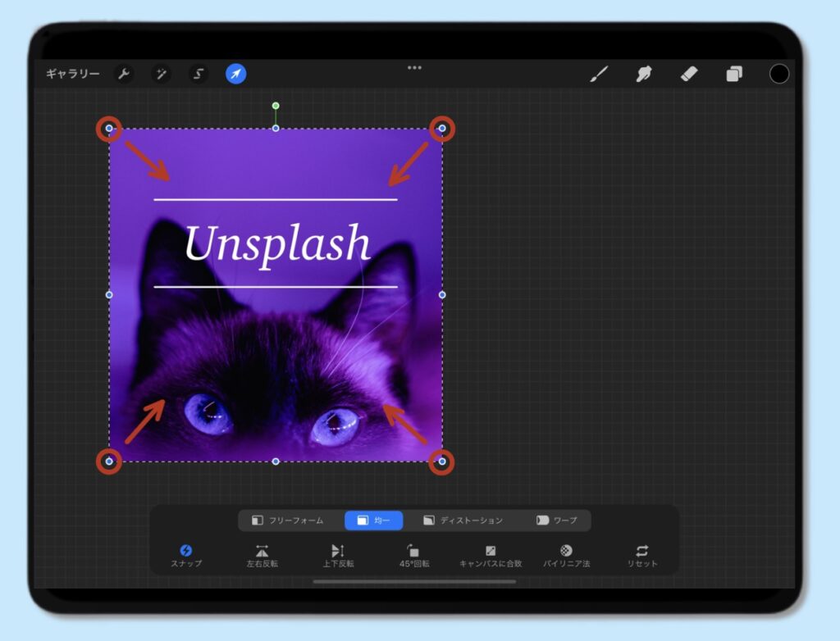Flip vertically with 上下反転
840x641 pixels.
338,556
